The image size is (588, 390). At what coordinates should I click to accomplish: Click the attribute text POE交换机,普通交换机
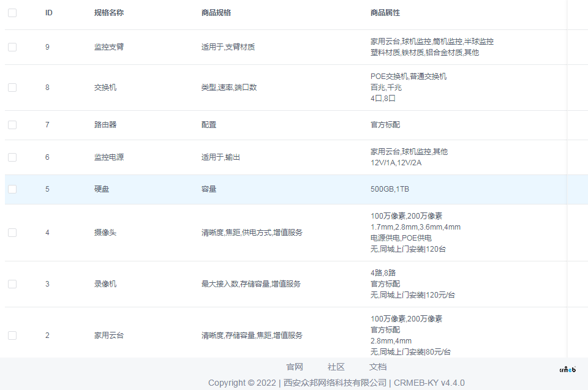pyautogui.click(x=409, y=77)
